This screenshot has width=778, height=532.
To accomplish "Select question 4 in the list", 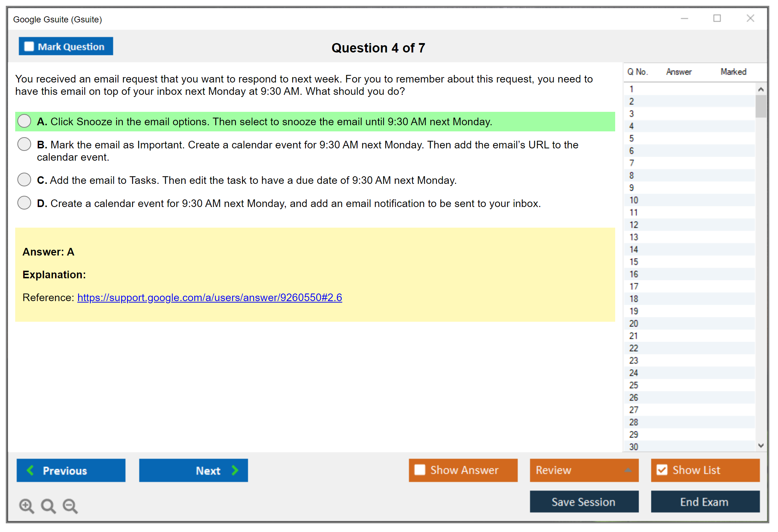I will (x=631, y=126).
